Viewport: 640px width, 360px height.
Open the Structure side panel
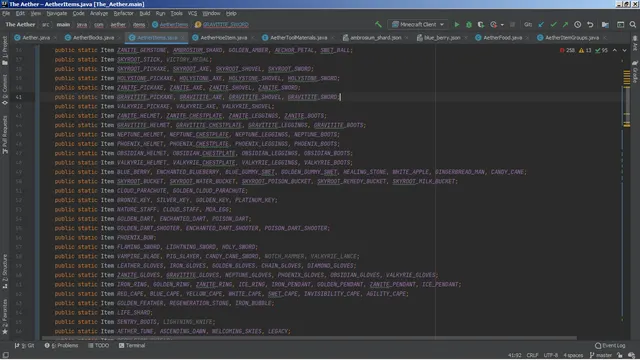pyautogui.click(x=5, y=271)
